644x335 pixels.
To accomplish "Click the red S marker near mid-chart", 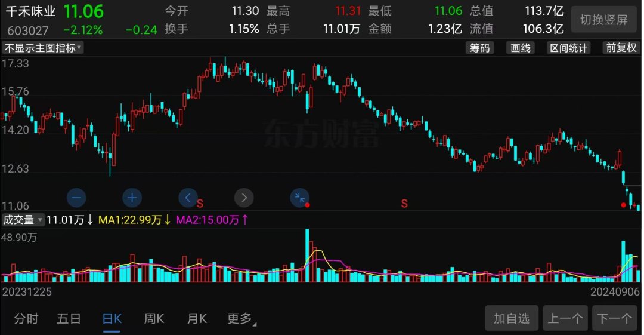I will coord(404,204).
